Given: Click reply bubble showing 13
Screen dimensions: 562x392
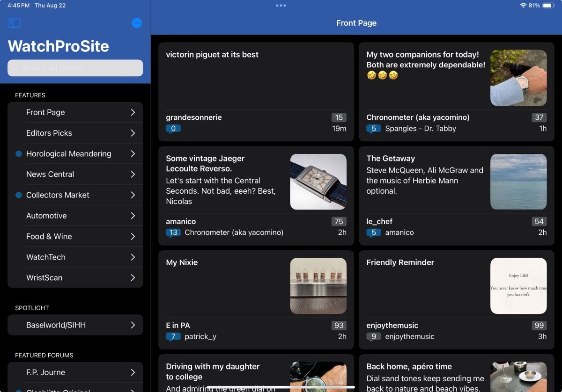Looking at the screenshot, I should (173, 232).
